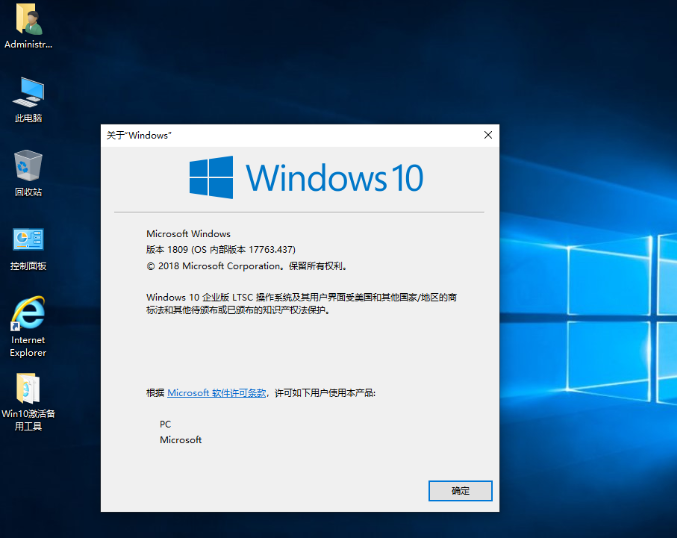Click the Microsoft organization name under PC
This screenshot has height=538, width=677.
coord(181,440)
